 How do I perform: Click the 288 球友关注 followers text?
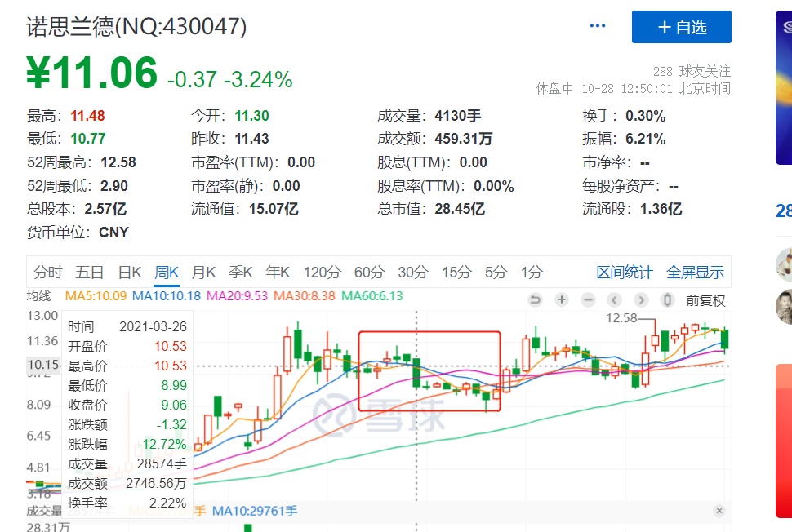click(x=692, y=71)
